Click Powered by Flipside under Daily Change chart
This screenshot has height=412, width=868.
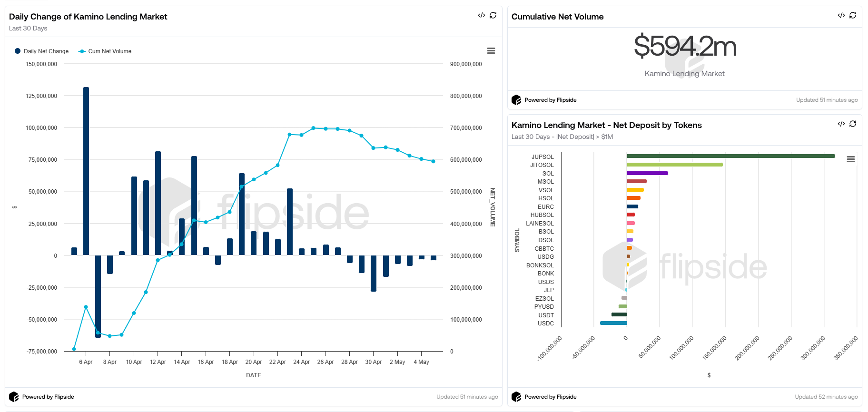48,397
